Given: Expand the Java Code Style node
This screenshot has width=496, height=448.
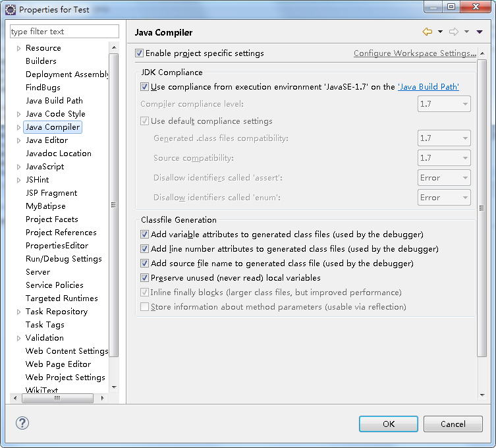Looking at the screenshot, I should 18,114.
